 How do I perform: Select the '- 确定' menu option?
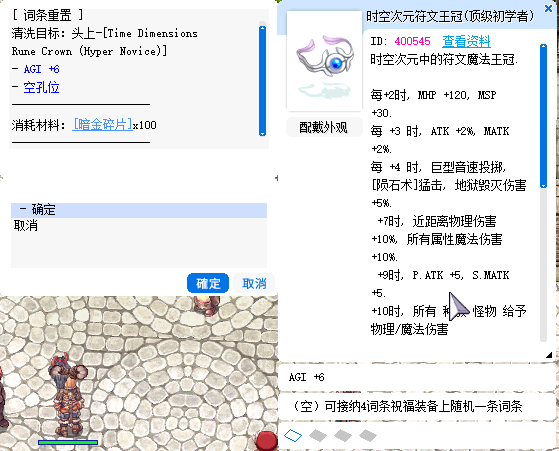point(139,210)
